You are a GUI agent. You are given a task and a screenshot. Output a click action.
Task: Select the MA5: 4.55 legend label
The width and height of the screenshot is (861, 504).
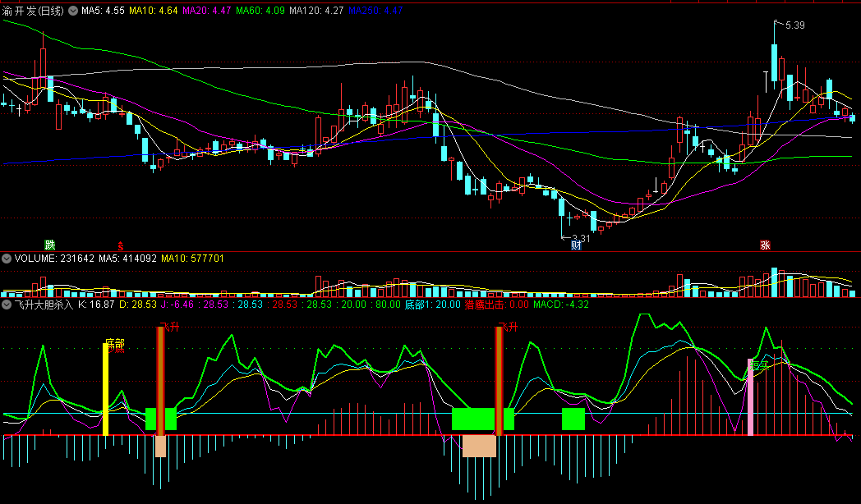(x=104, y=11)
